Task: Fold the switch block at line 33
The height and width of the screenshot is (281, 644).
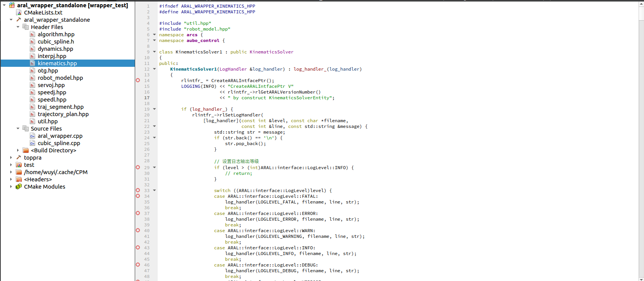Action: (155, 190)
